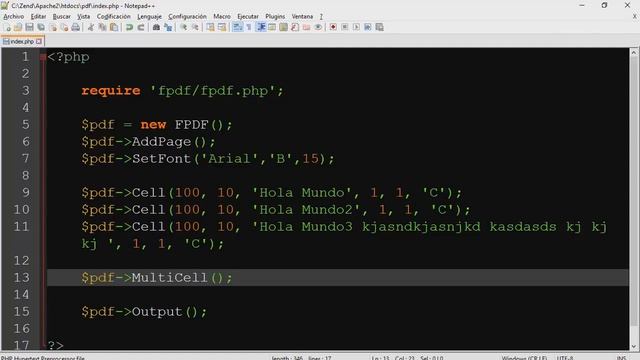Click line number 13 in the margin
The height and width of the screenshot is (360, 640).
point(21,278)
